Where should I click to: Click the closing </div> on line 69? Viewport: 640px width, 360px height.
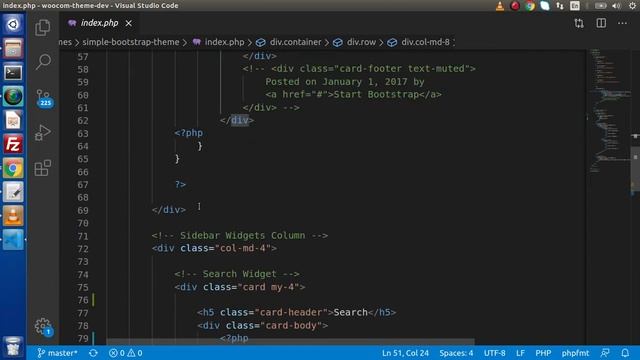click(x=169, y=210)
